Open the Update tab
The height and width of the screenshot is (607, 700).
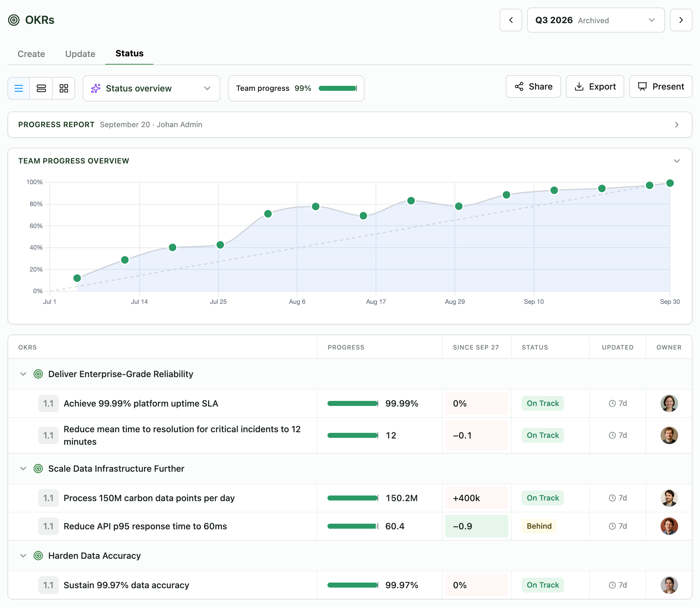[x=80, y=54]
